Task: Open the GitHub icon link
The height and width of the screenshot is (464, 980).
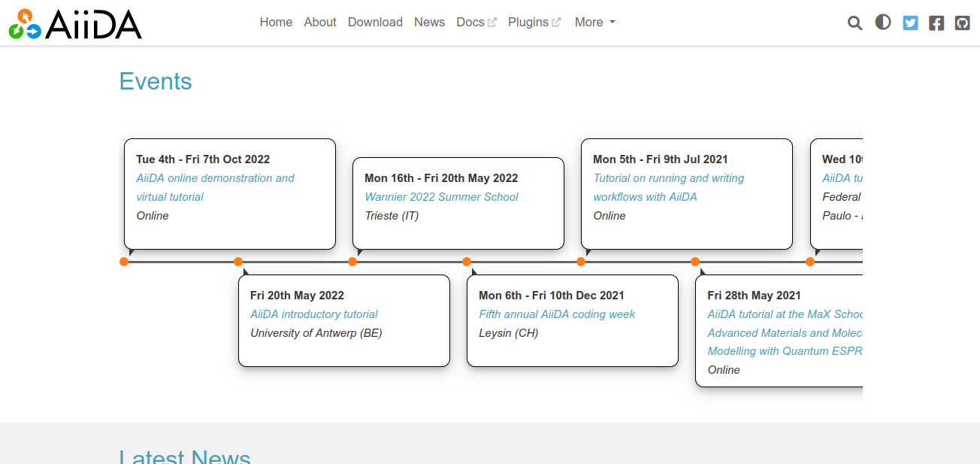Action: (x=963, y=23)
